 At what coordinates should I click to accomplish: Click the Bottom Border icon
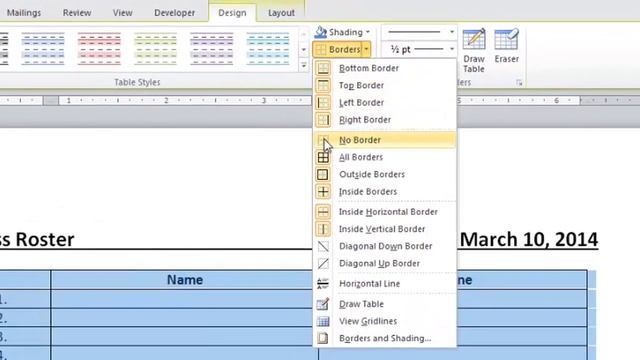[x=323, y=68]
